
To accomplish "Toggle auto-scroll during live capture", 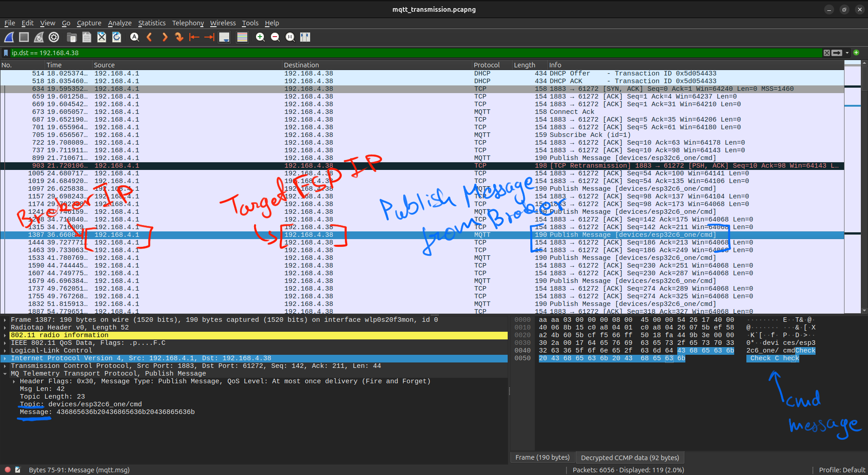I will [225, 37].
